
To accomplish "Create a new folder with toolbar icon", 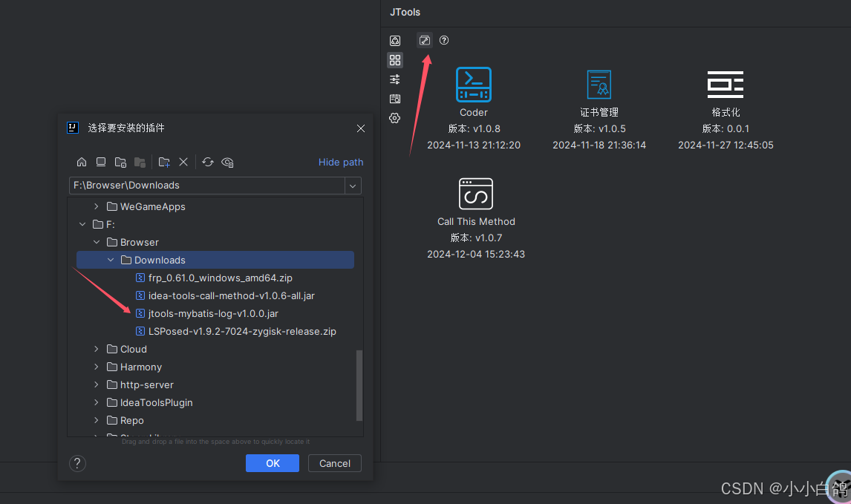I will click(x=164, y=163).
